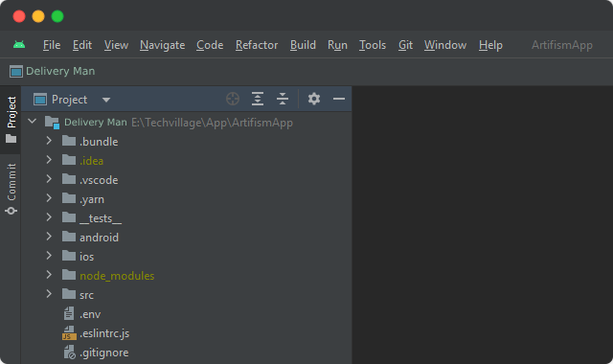Click the macOS green zoom window button
This screenshot has width=613, height=364.
pyautogui.click(x=57, y=16)
